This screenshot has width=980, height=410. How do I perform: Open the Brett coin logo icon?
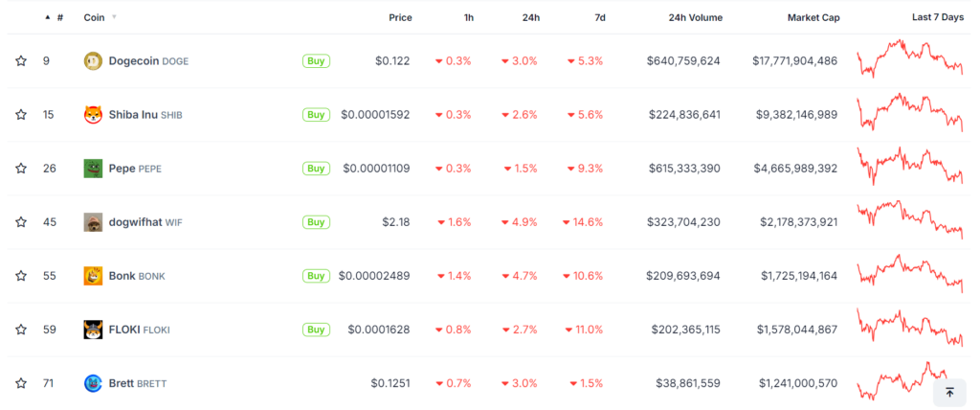pos(93,383)
